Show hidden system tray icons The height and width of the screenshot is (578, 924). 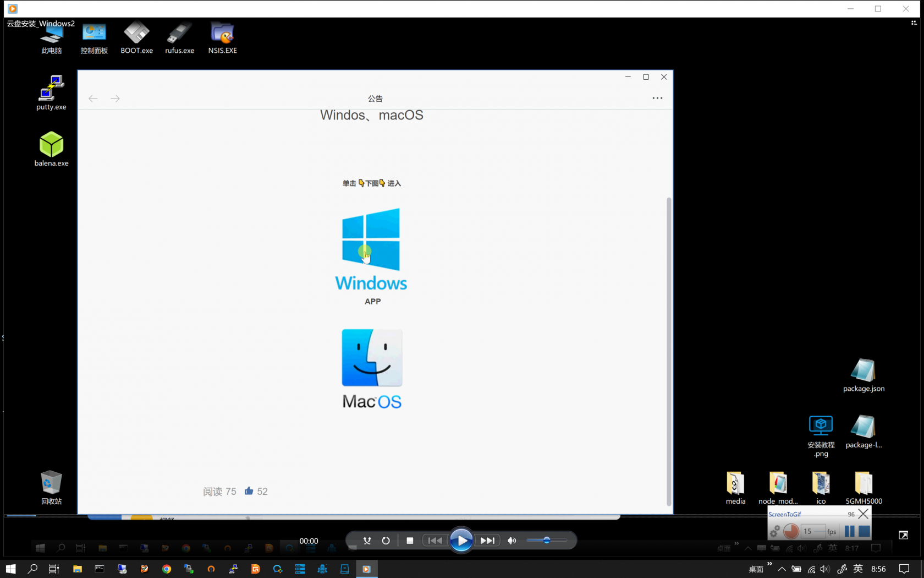[x=782, y=569]
